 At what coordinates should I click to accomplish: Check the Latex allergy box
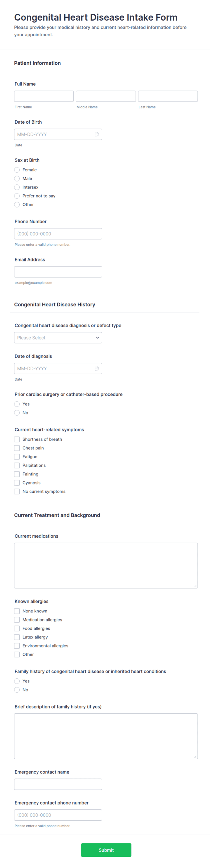pyautogui.click(x=17, y=637)
